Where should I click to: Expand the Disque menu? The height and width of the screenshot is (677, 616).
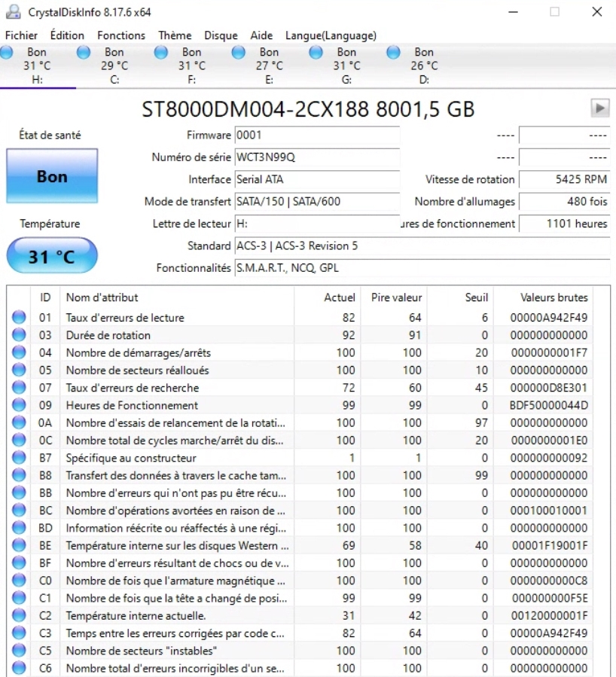tap(221, 35)
